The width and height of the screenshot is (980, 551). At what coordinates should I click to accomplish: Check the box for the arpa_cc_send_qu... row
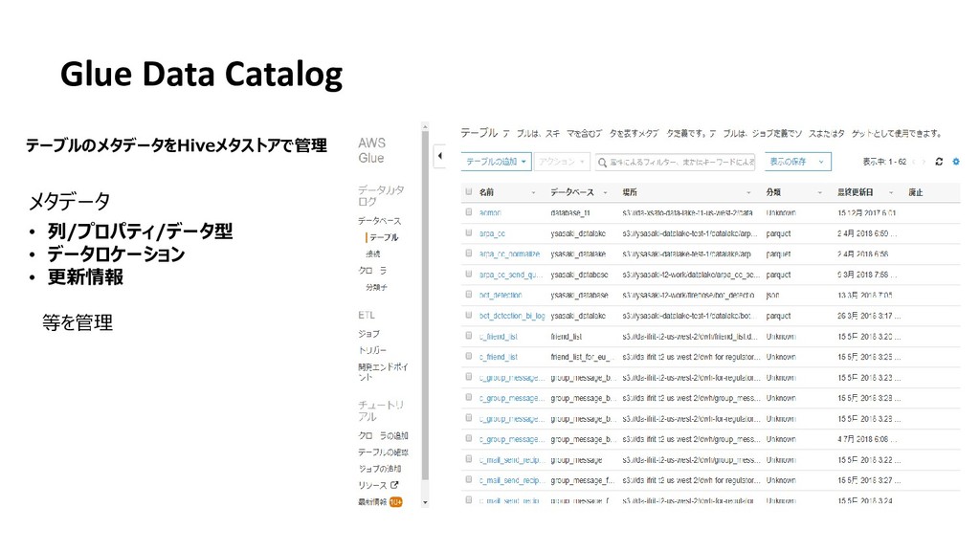(x=469, y=275)
